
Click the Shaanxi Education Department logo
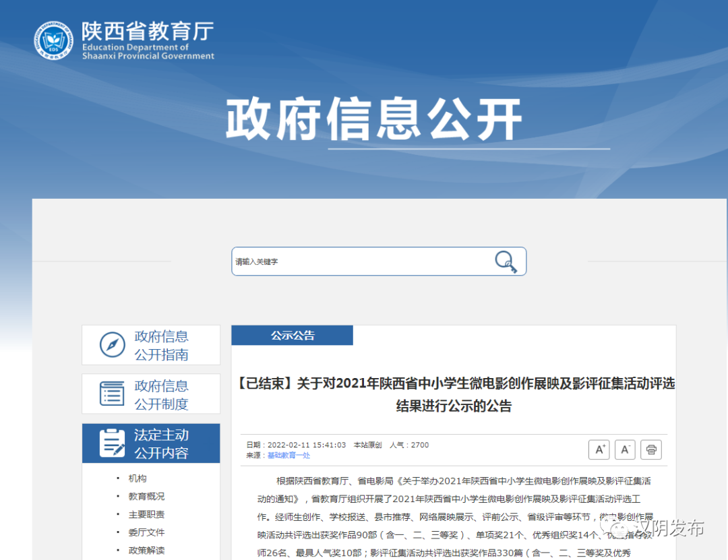point(53,40)
